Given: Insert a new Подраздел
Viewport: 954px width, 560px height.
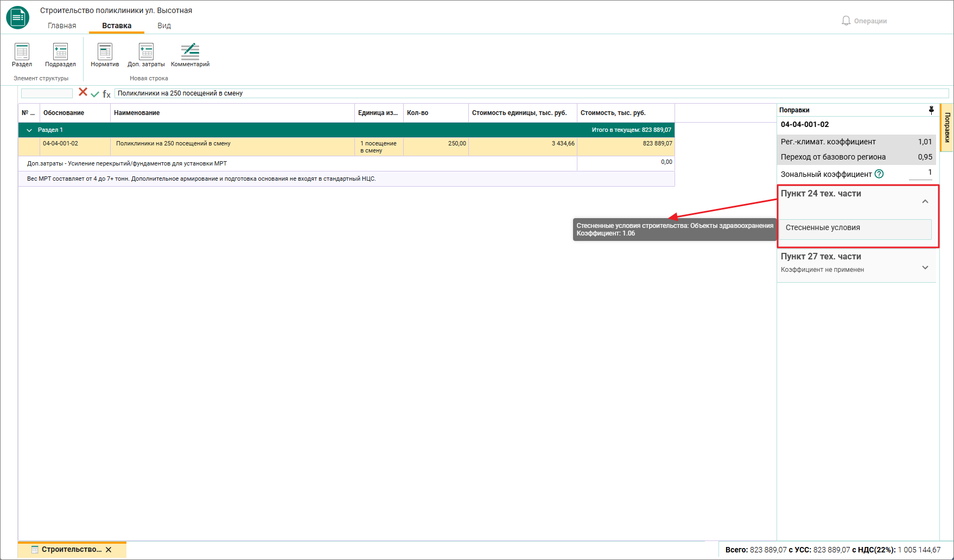Looking at the screenshot, I should 60,55.
